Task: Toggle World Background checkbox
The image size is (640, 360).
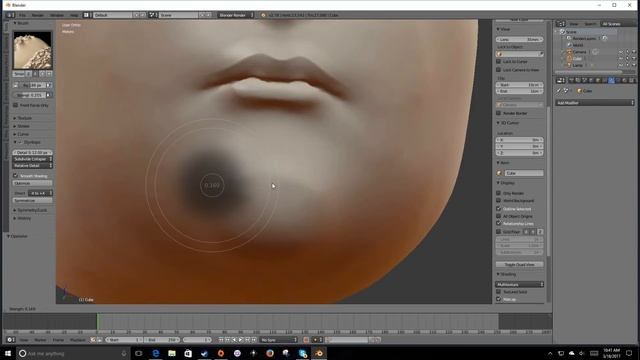Action: point(498,200)
